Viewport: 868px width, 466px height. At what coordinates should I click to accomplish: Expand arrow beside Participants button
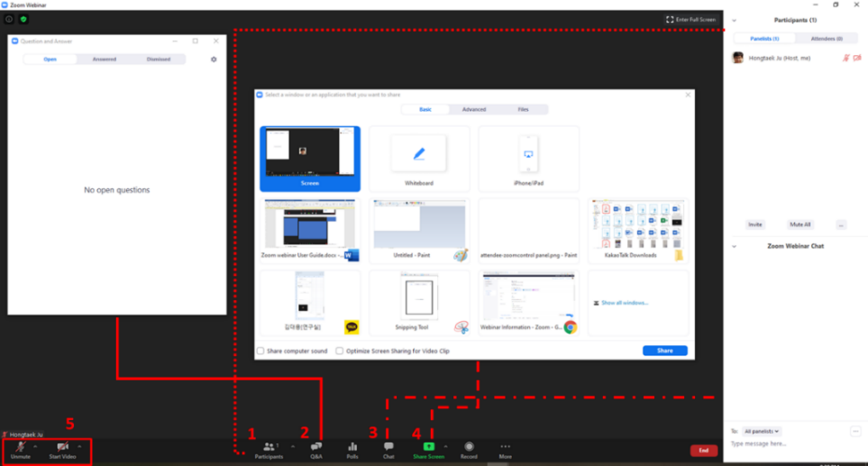(293, 447)
